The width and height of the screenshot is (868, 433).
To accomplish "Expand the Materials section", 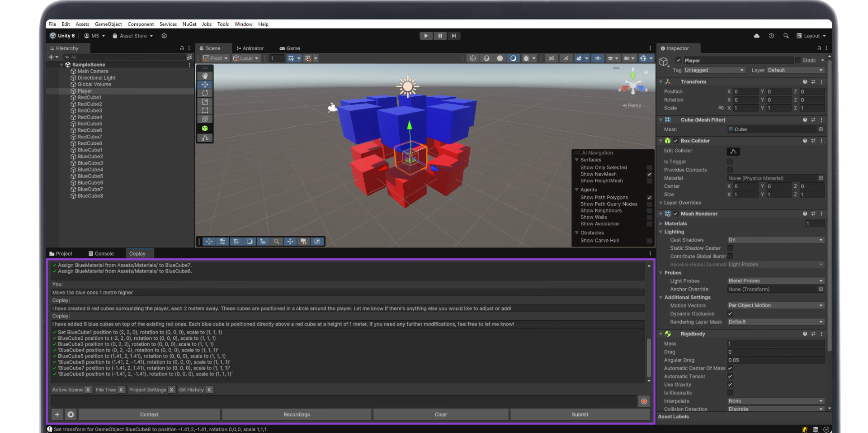I will coord(661,224).
